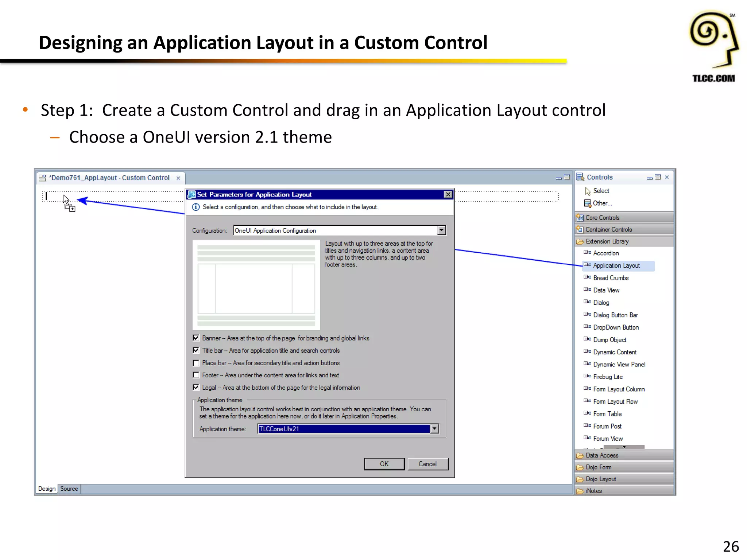Click the DropDown Button control icon
Image resolution: width=747 pixels, height=560 pixels.
click(x=587, y=327)
